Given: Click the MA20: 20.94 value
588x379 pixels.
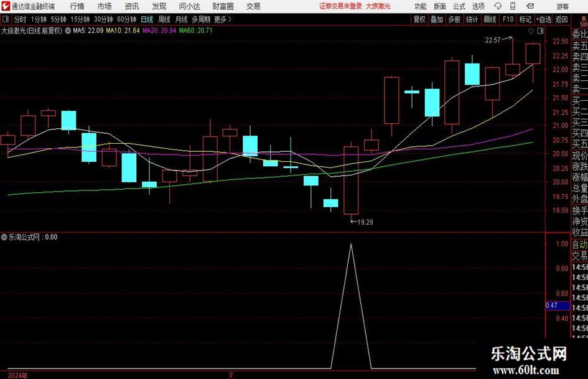Looking at the screenshot, I should point(159,30).
